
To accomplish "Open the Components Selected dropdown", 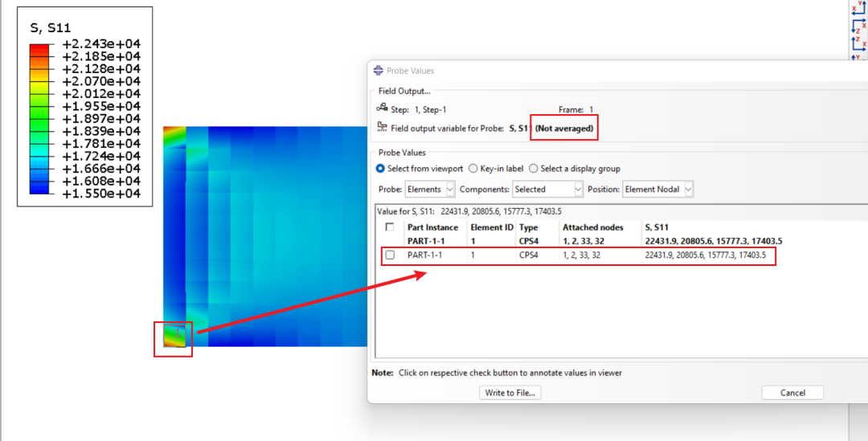I will tap(547, 190).
